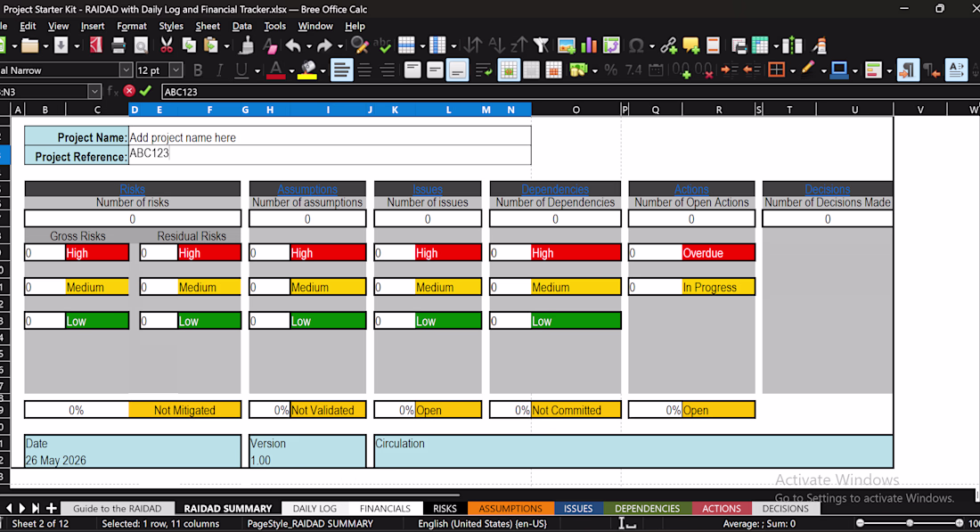Toggle Italic formatting
The width and height of the screenshot is (980, 532).
point(219,70)
